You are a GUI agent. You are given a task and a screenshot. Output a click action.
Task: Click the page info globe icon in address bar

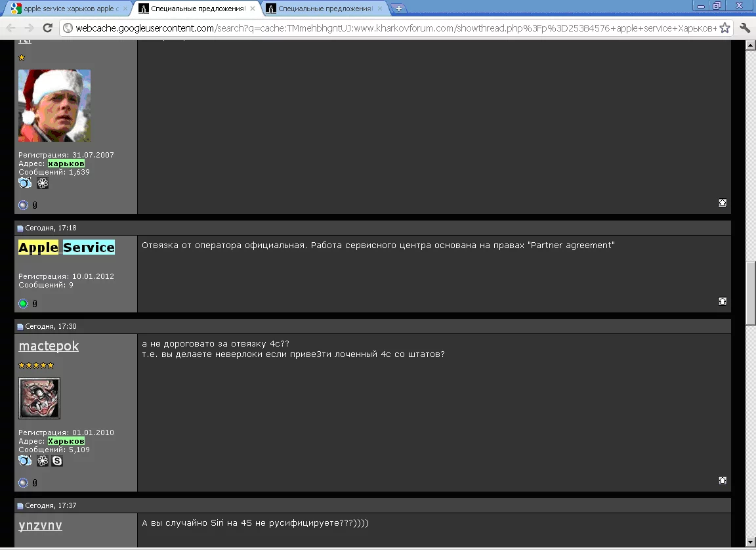point(68,28)
